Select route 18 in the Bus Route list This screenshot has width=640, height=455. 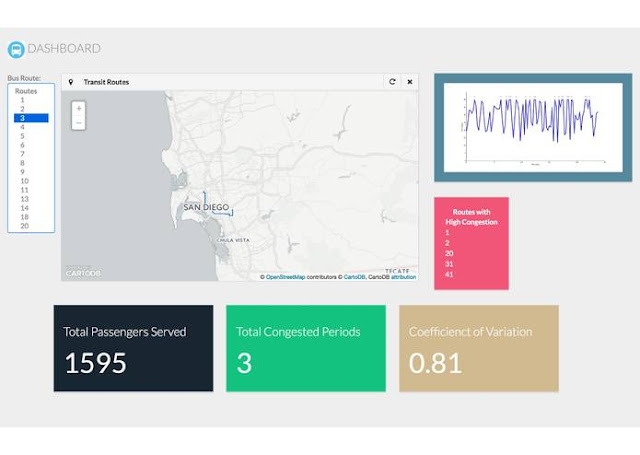click(x=31, y=217)
